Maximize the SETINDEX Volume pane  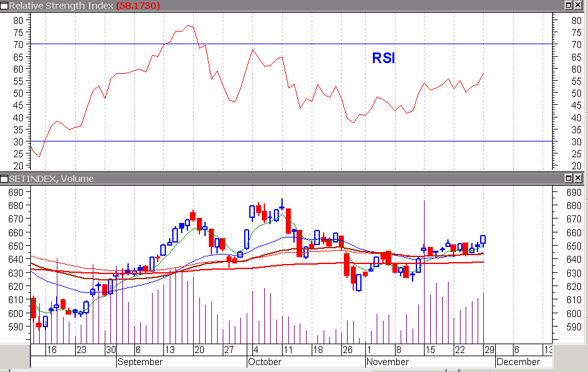click(568, 178)
